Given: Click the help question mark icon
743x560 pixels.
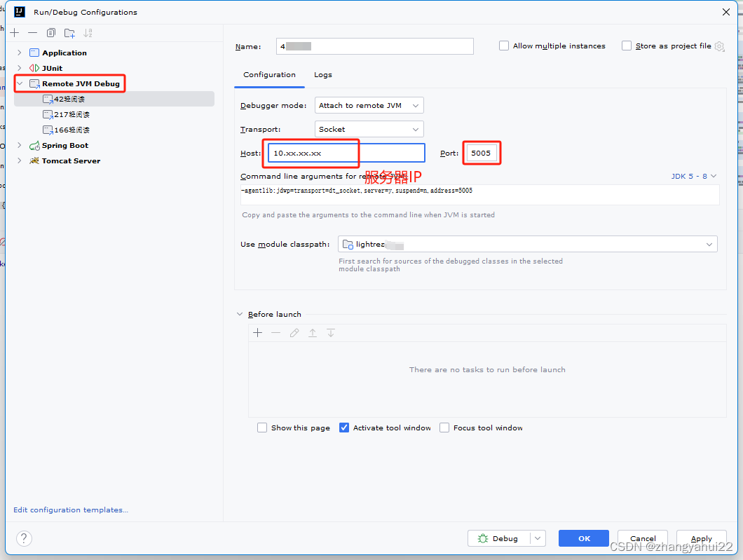Looking at the screenshot, I should tap(24, 538).
